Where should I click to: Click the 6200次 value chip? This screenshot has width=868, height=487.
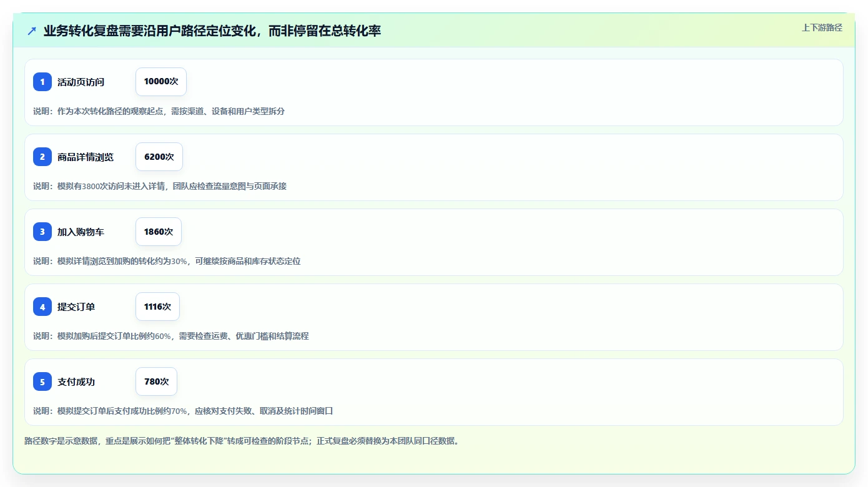(159, 157)
